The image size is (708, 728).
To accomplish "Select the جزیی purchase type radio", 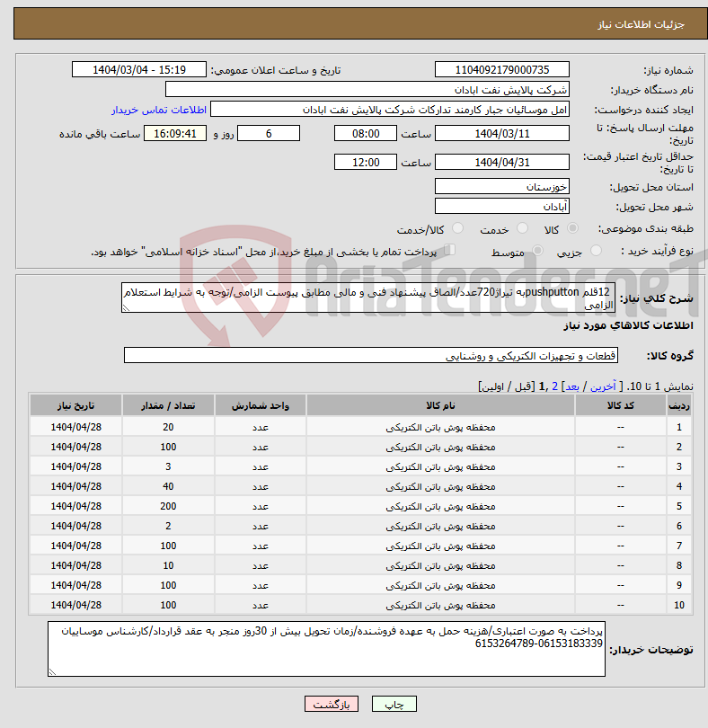I will [596, 251].
